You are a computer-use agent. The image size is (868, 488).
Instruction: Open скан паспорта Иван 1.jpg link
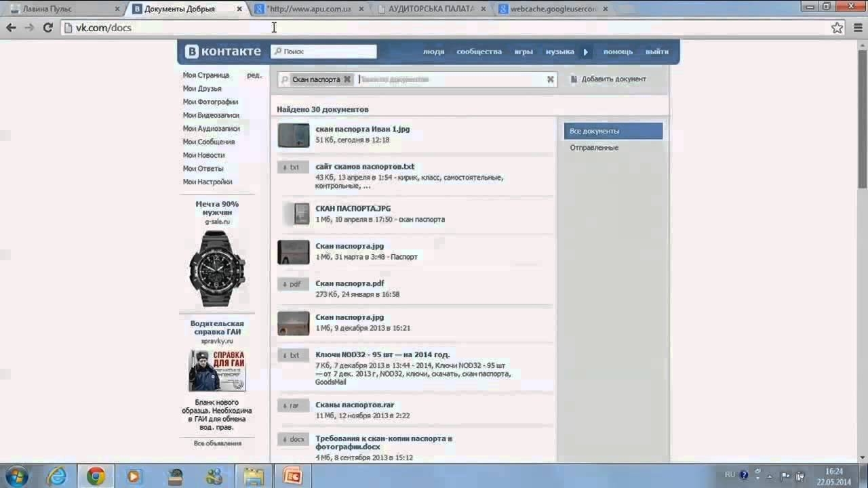pyautogui.click(x=363, y=129)
